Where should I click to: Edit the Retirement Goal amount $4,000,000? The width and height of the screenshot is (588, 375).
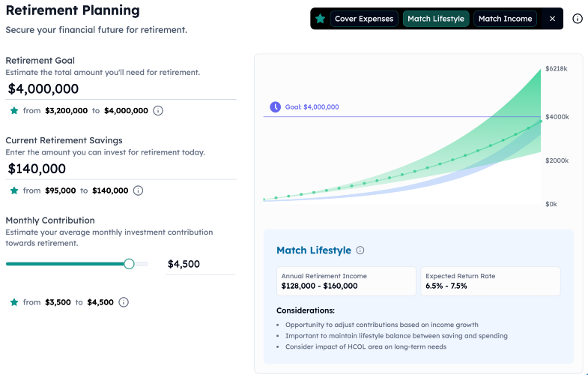121,89
